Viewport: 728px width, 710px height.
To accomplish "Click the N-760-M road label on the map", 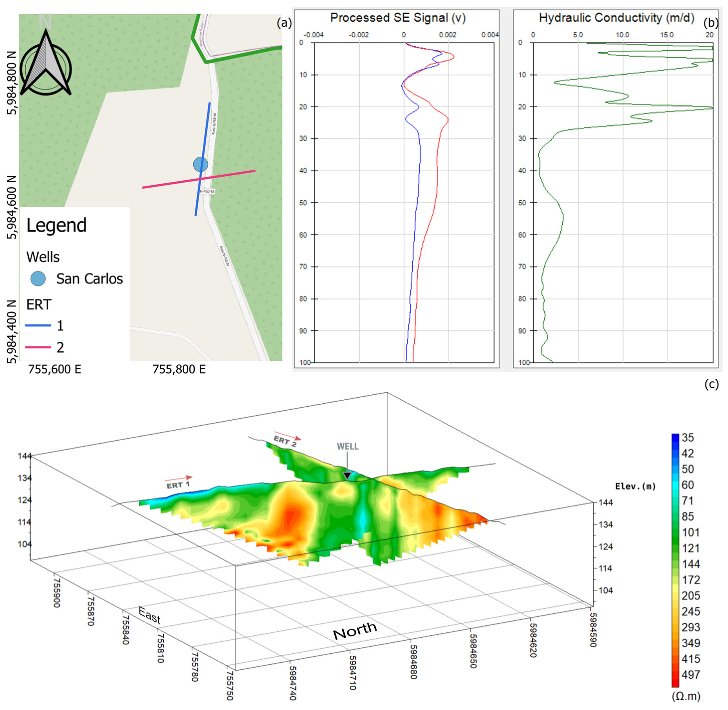I will coord(207,191).
